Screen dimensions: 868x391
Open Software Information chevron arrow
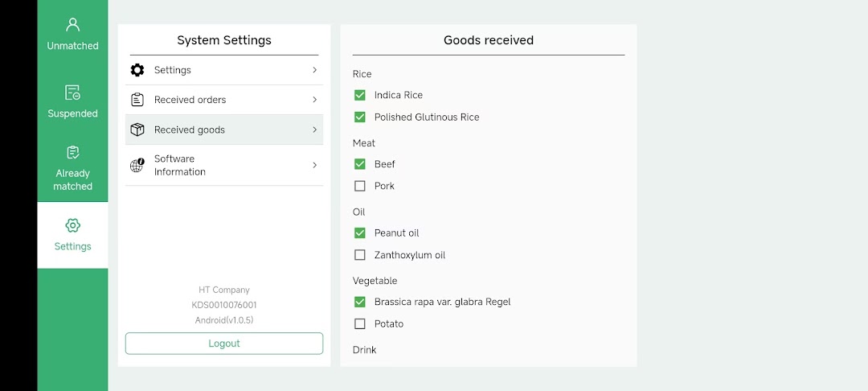point(314,165)
